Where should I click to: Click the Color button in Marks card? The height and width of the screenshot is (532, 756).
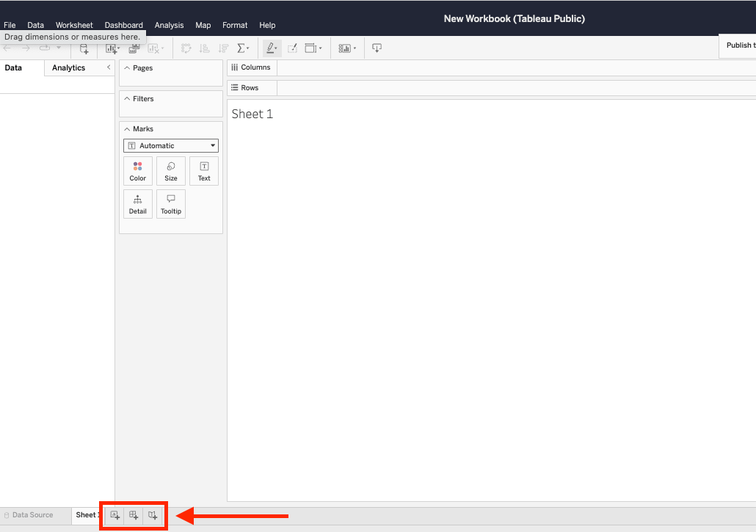pos(137,171)
